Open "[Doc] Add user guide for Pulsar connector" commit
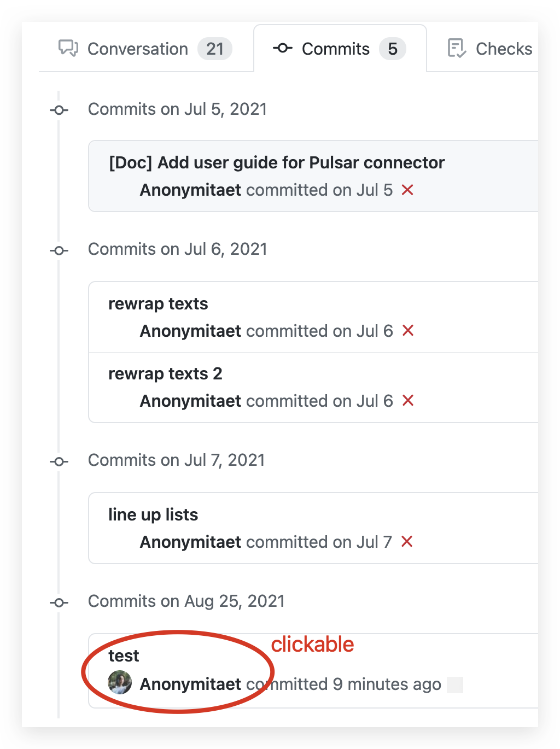560x749 pixels. [x=277, y=162]
